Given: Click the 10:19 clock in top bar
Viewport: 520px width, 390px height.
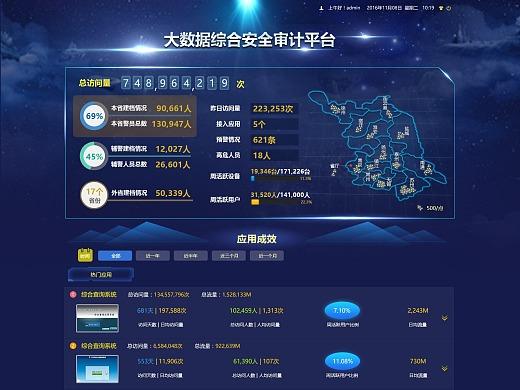Looking at the screenshot, I should pyautogui.click(x=428, y=8).
